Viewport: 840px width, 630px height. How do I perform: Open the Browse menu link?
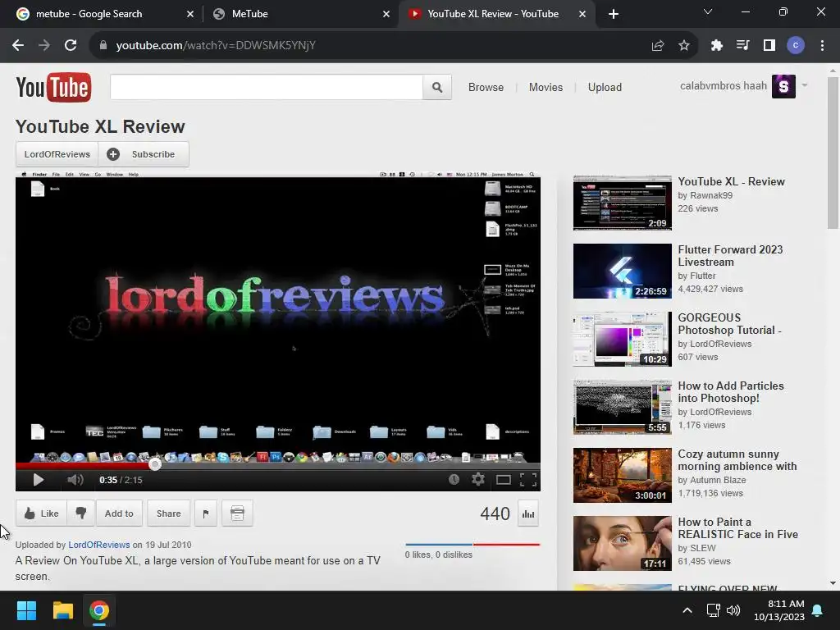coord(486,87)
